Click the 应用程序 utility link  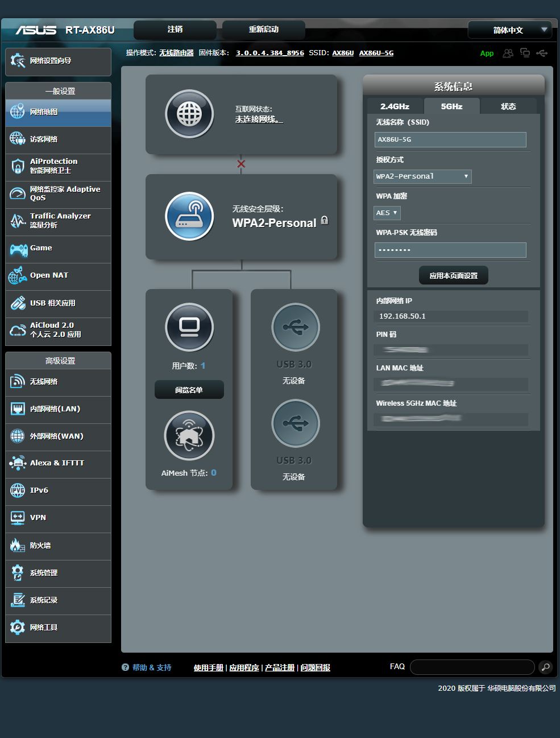pos(244,667)
